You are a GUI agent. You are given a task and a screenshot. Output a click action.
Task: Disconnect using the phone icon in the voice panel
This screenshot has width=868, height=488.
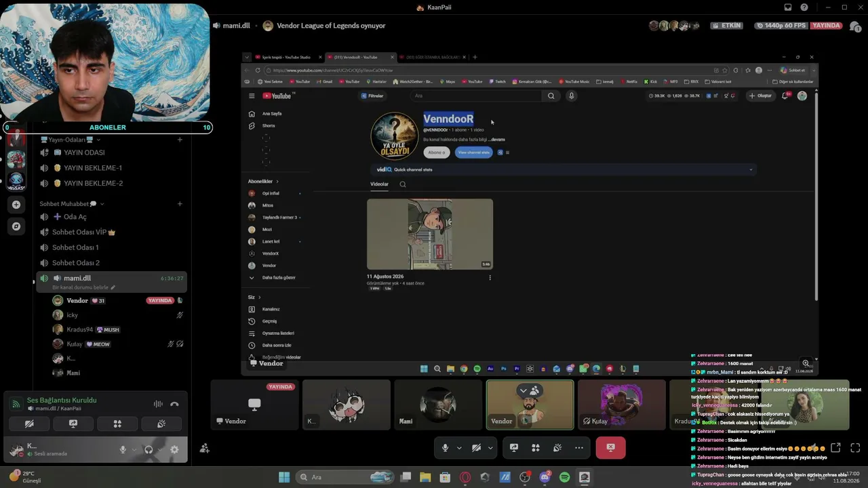click(174, 404)
